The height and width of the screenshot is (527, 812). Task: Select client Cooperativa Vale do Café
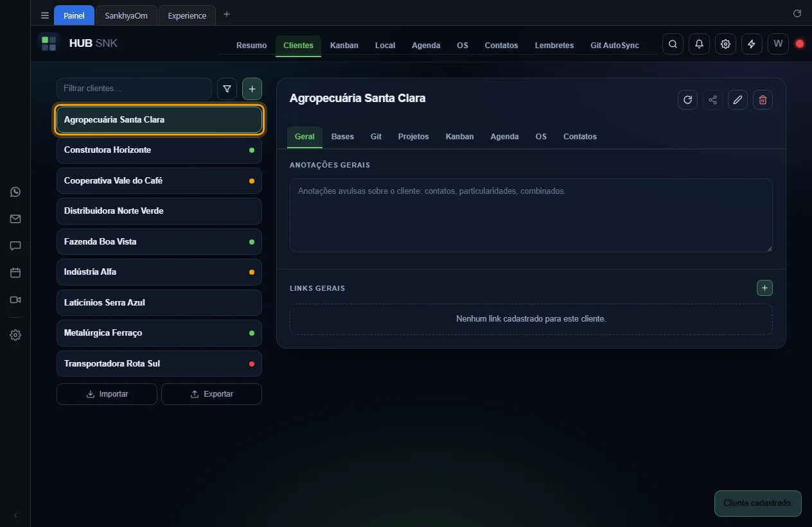pos(159,181)
